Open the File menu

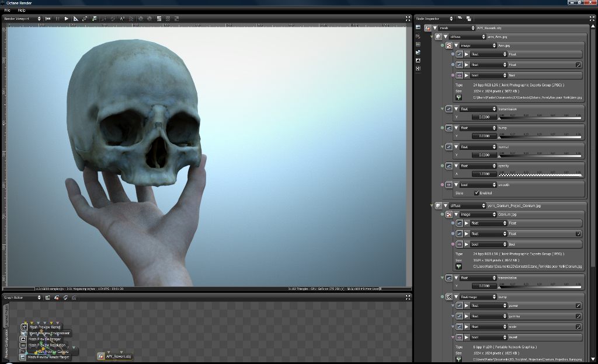tap(7, 10)
